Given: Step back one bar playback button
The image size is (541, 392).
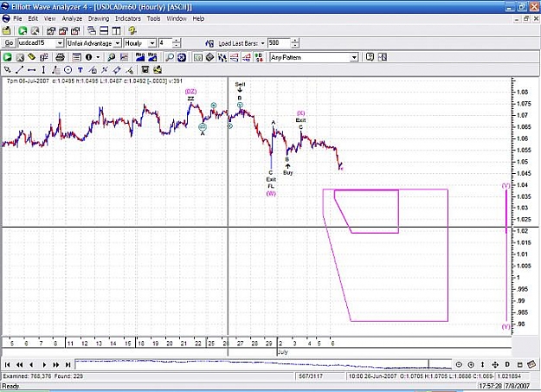Looking at the screenshot, I should [32, 364].
